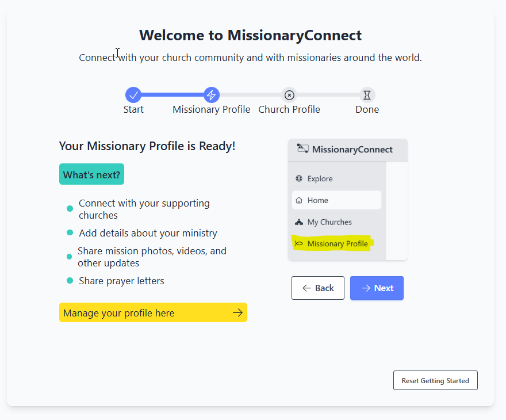Viewport: 506px width, 420px height.
Task: Click the blue progress bar segment
Action: point(172,95)
